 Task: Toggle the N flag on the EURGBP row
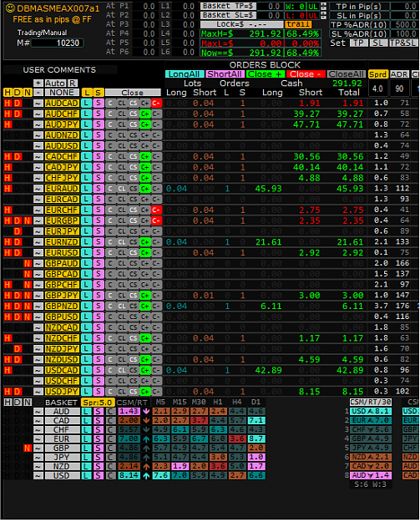pyautogui.click(x=28, y=220)
